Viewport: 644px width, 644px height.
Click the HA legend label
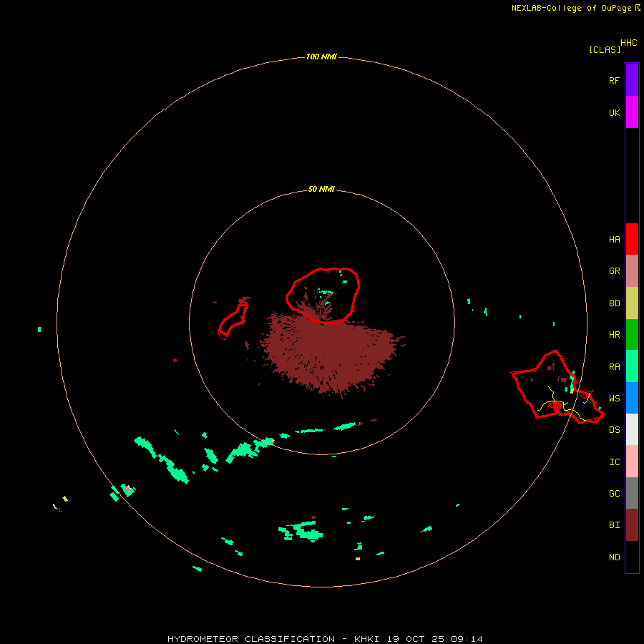[x=614, y=240]
